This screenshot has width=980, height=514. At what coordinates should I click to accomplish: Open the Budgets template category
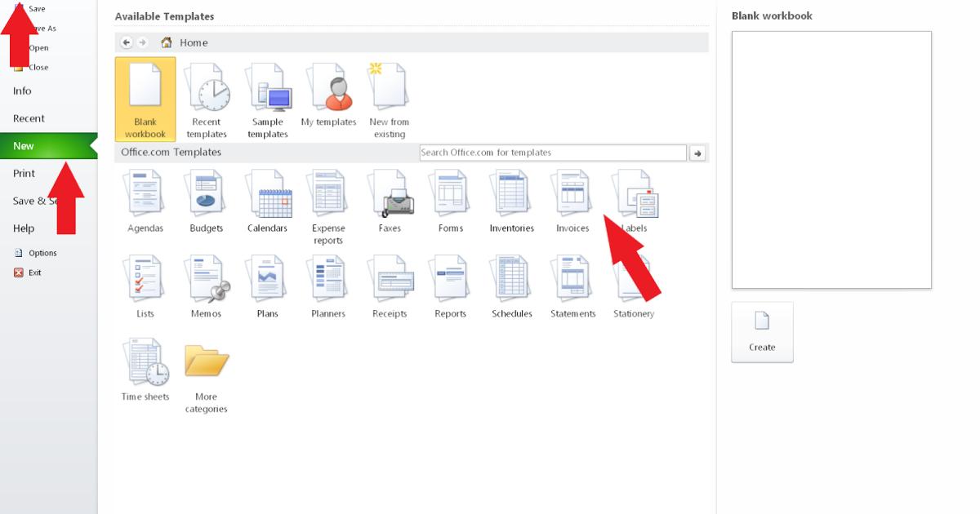click(206, 200)
